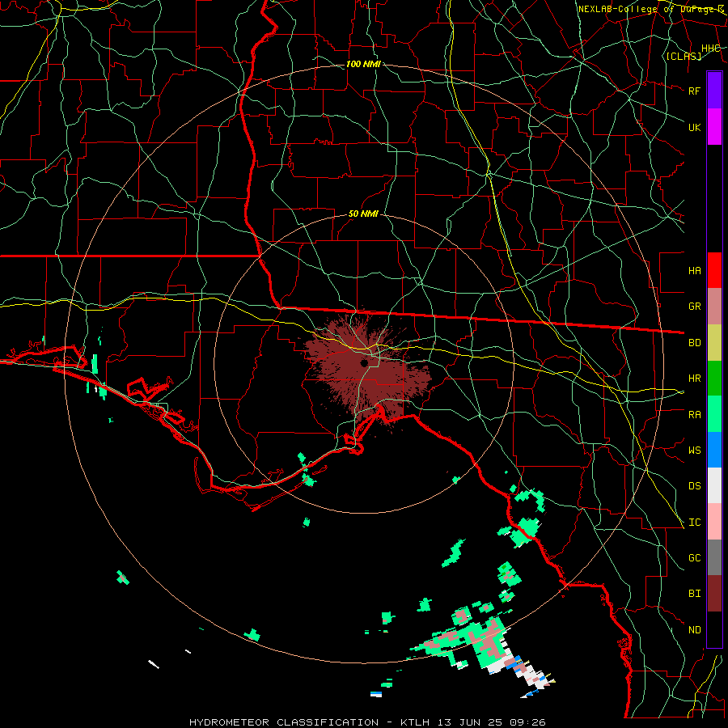Click the magenta UK legend color swatch
Screen dimensions: 728x728
pyautogui.click(x=714, y=127)
